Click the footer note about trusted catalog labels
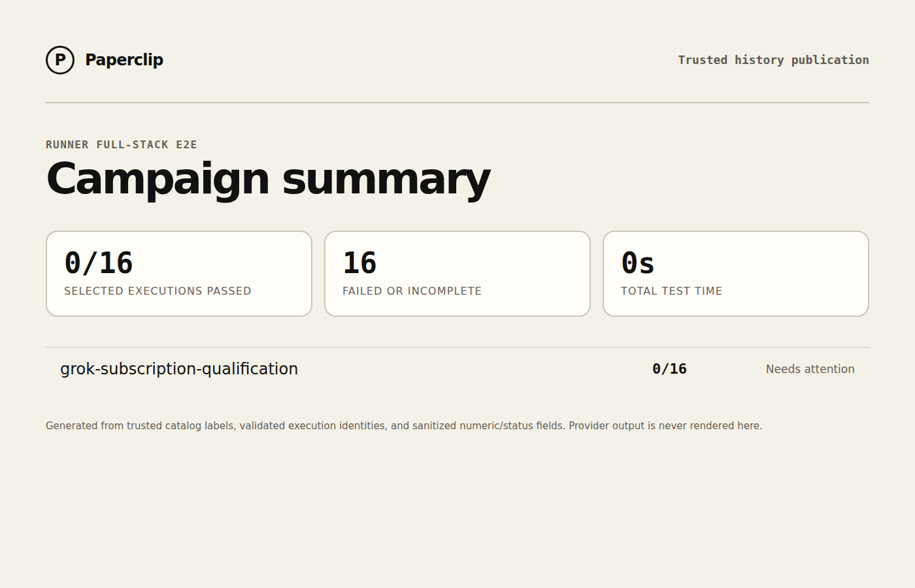This screenshot has width=915, height=588. [x=404, y=426]
